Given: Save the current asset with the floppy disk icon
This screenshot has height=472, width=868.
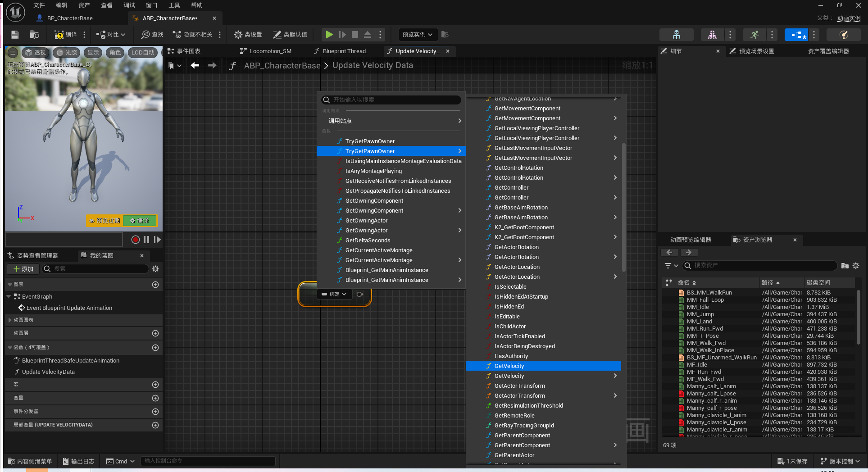Looking at the screenshot, I should 15,35.
